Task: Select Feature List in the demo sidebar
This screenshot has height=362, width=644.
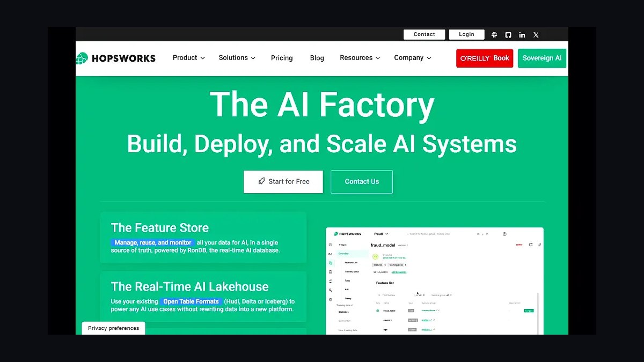Action: click(351, 263)
